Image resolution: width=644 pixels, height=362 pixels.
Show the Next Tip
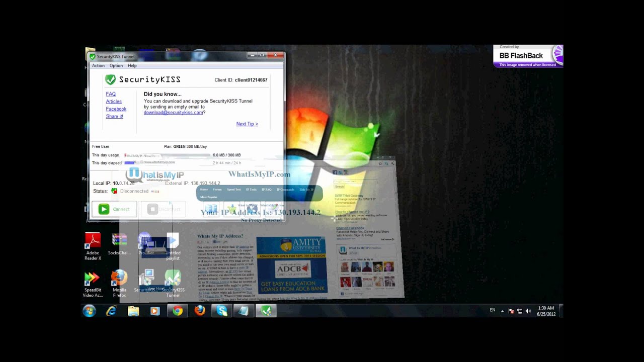[x=247, y=124]
